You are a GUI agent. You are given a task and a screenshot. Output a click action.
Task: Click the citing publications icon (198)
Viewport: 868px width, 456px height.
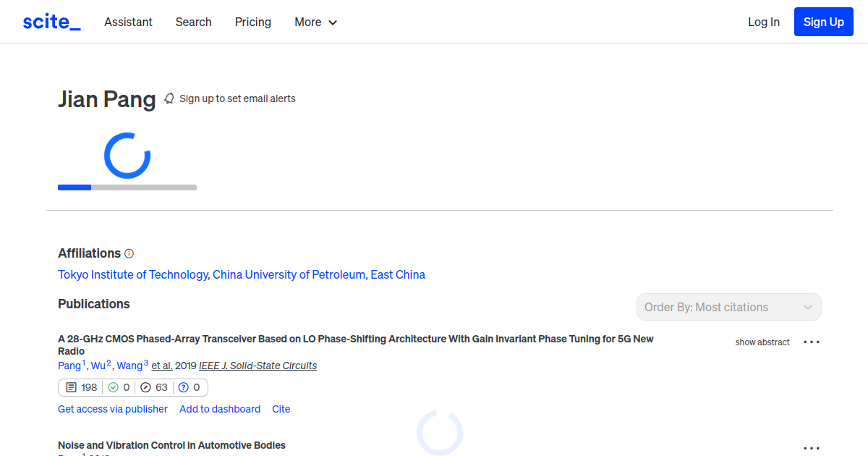pyautogui.click(x=71, y=387)
